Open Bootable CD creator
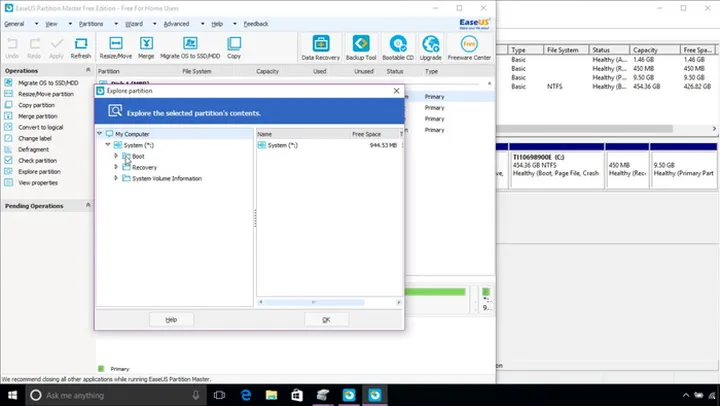Image resolution: width=720 pixels, height=406 pixels. pos(398,48)
